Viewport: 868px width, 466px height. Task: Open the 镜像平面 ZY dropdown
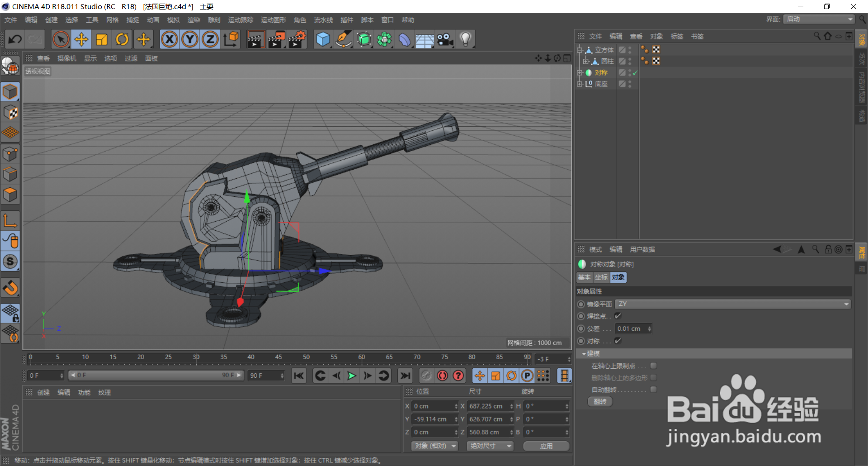(x=732, y=304)
